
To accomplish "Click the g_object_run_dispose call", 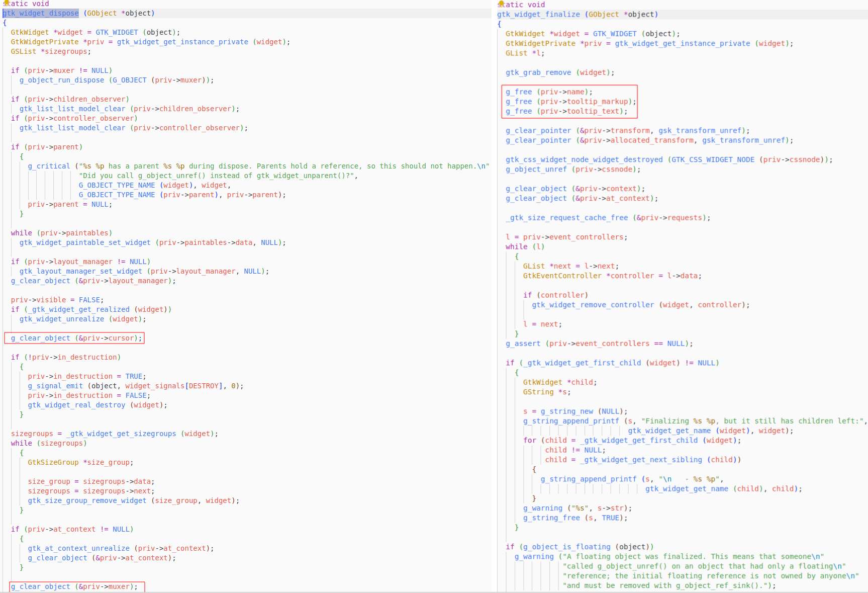I will (x=117, y=80).
